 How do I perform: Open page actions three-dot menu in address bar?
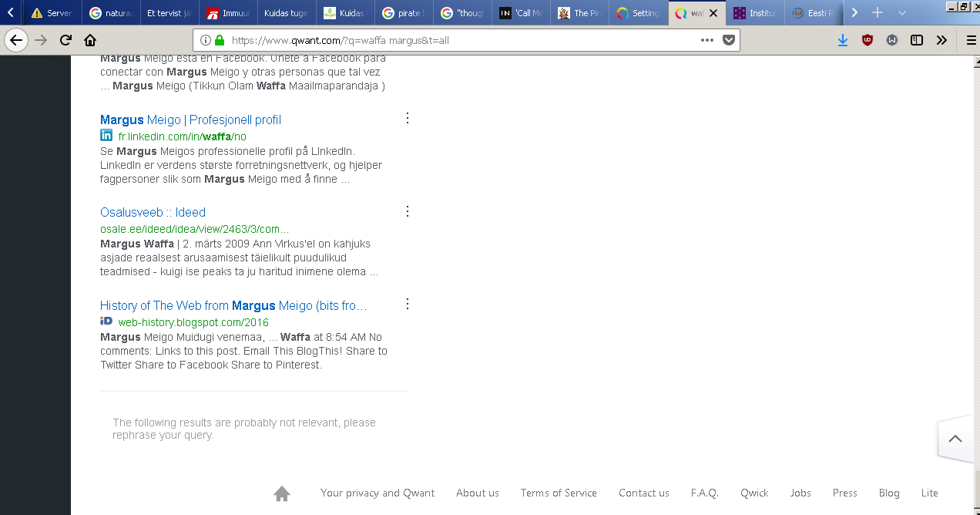click(x=707, y=40)
